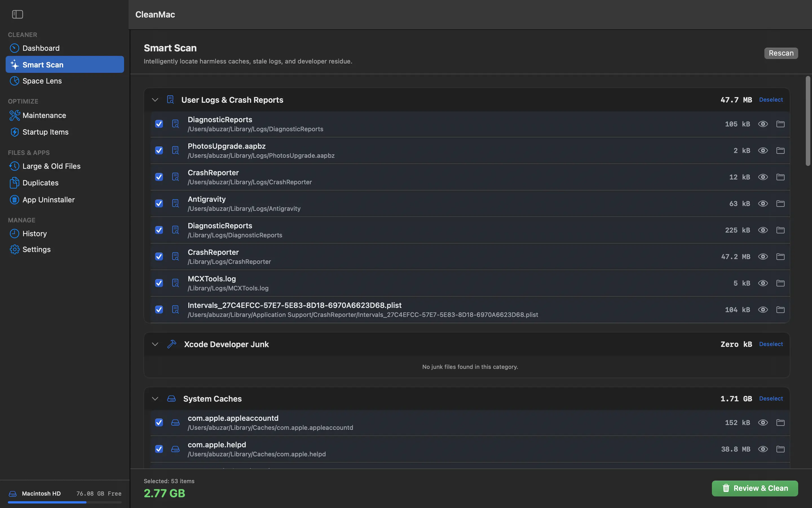This screenshot has height=508, width=812.
Task: Go to Maintenance in sidebar
Action: click(x=65, y=116)
